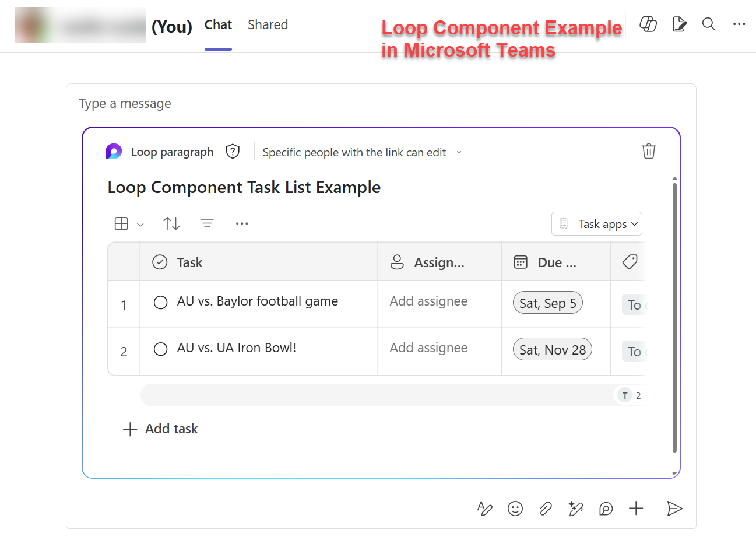756x540 pixels.
Task: Click the sort arrows icon
Action: click(x=171, y=223)
